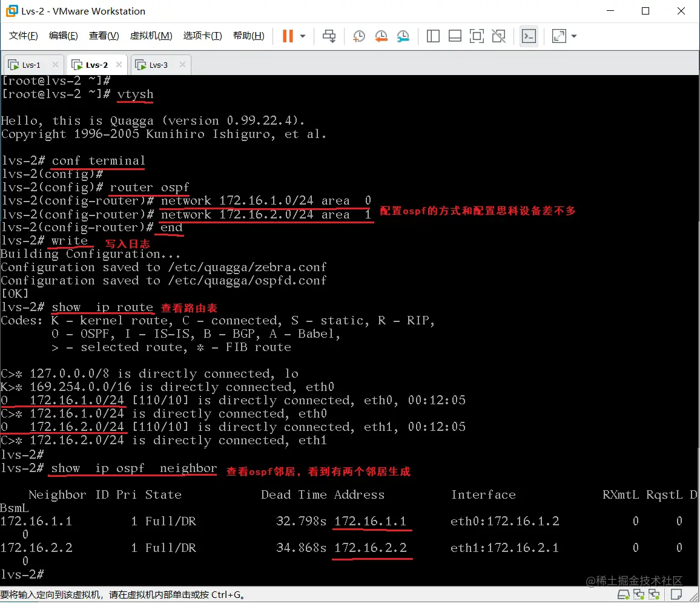The height and width of the screenshot is (604, 700).
Task: Open the power options dropdown arrow beside pause
Action: tap(303, 36)
